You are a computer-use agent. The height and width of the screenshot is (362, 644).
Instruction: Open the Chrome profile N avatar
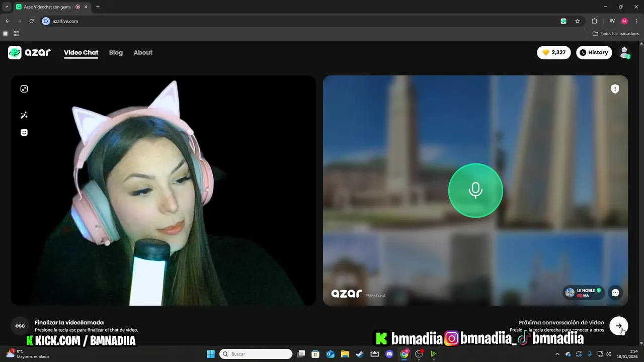coord(624,21)
